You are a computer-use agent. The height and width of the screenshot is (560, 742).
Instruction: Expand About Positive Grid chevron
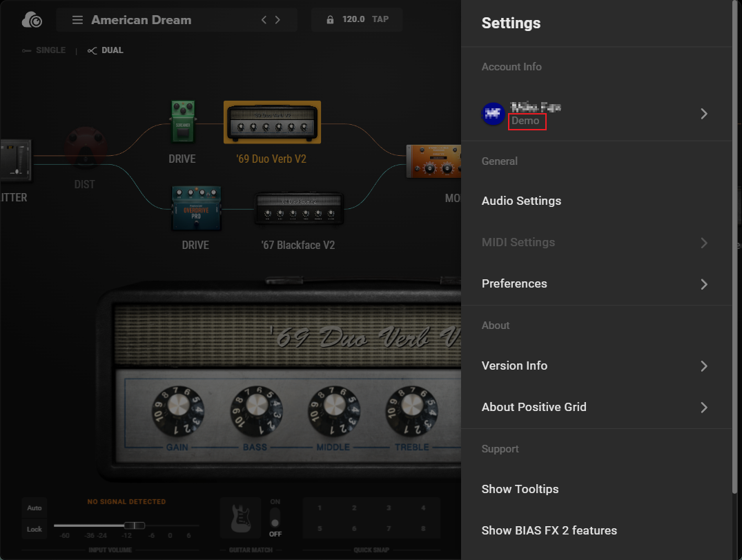click(x=703, y=407)
